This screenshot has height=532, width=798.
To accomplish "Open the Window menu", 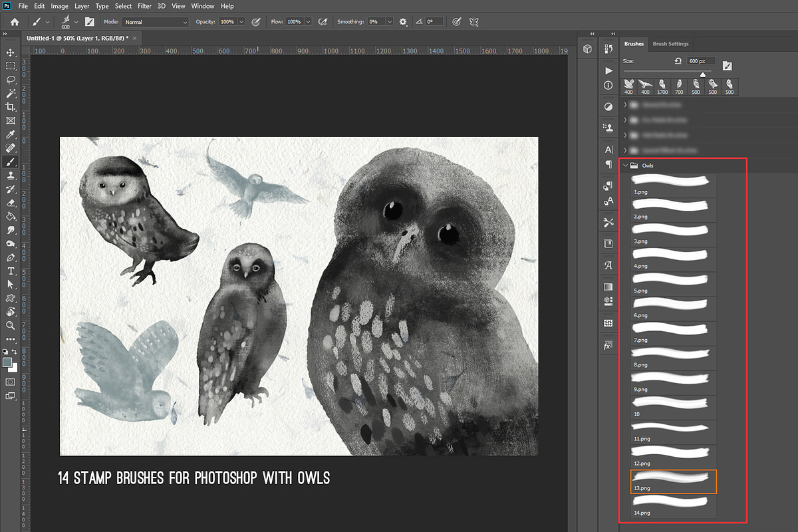I will pos(203,6).
